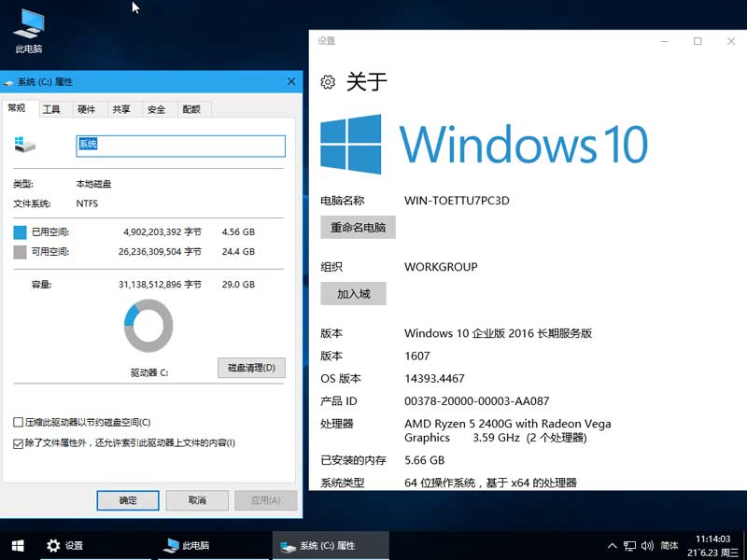Click the 4,902,203,392 字节 used bytes value

click(162, 232)
